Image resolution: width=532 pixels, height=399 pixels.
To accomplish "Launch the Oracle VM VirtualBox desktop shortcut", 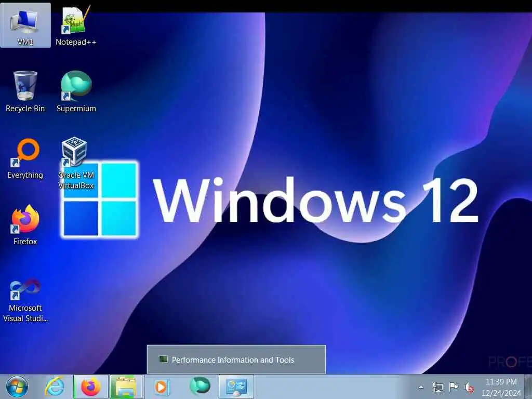I will (76, 163).
